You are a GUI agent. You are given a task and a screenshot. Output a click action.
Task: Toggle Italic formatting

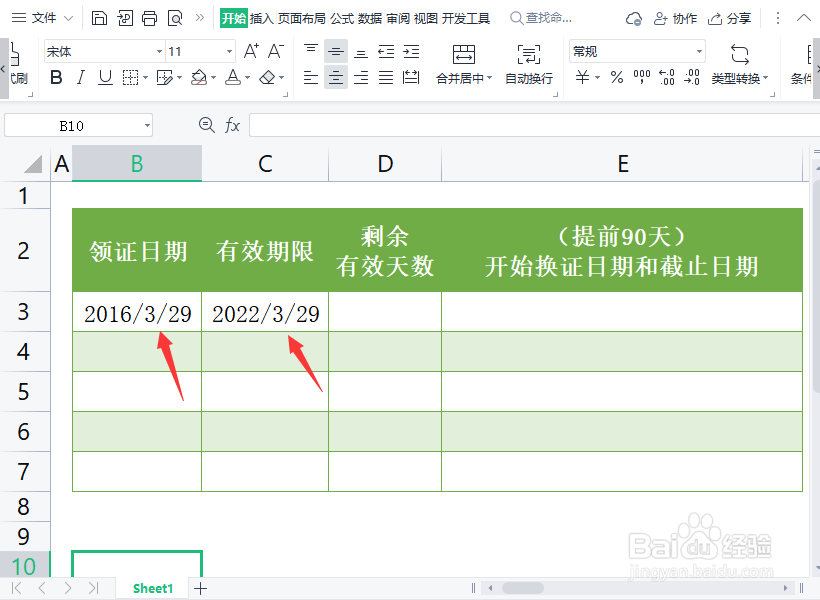pos(81,77)
